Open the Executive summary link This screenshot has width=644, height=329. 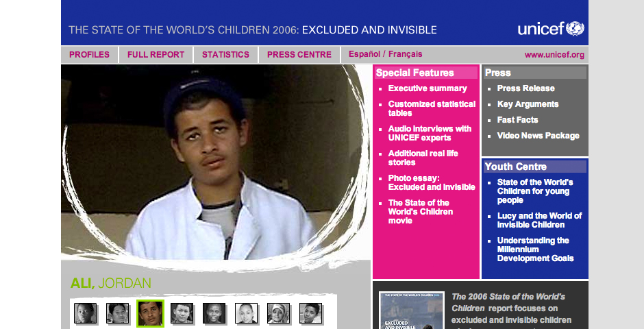[428, 88]
